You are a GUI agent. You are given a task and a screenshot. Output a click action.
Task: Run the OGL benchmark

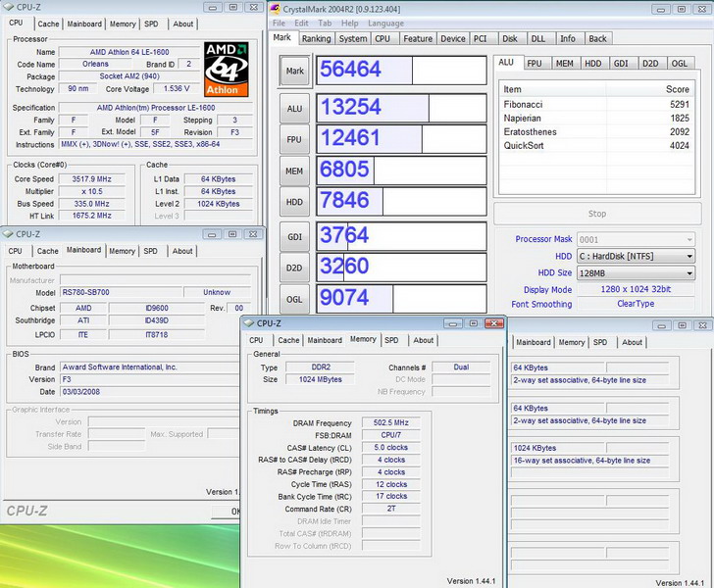(x=294, y=299)
